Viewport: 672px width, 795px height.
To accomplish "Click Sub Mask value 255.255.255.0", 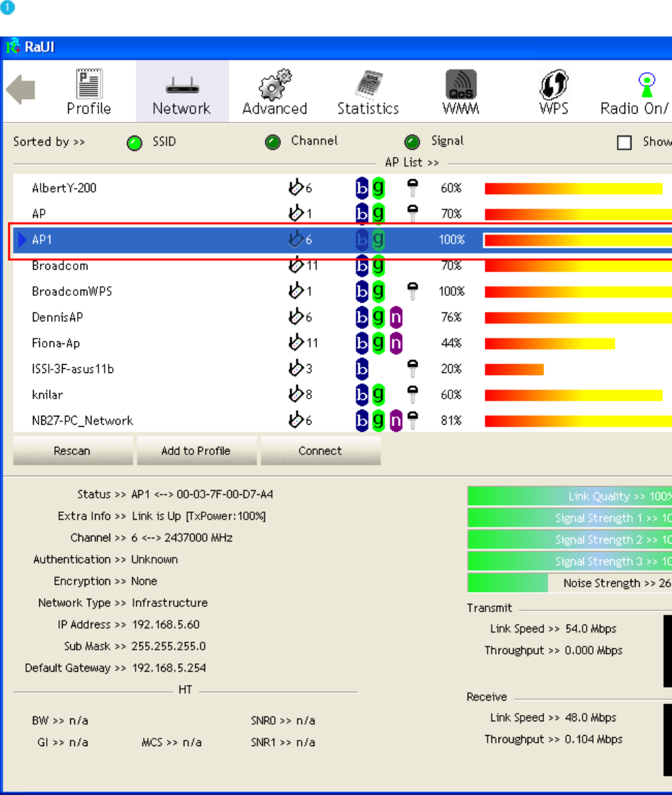I will (x=169, y=646).
